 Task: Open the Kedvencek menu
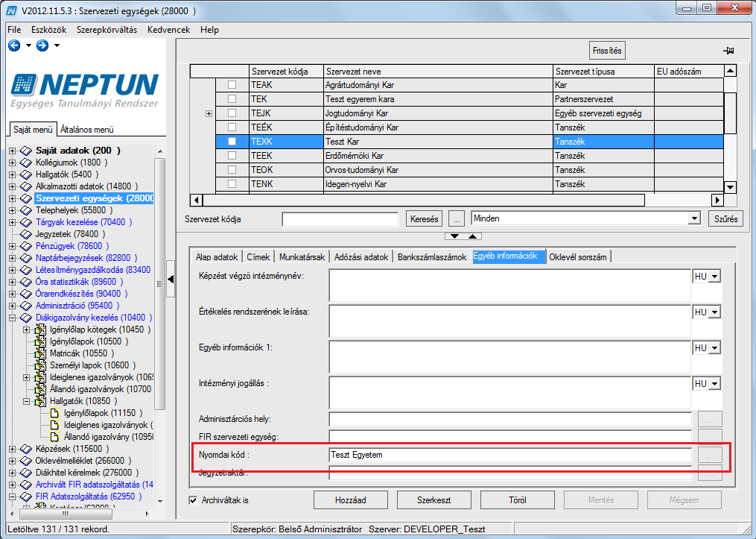(169, 30)
